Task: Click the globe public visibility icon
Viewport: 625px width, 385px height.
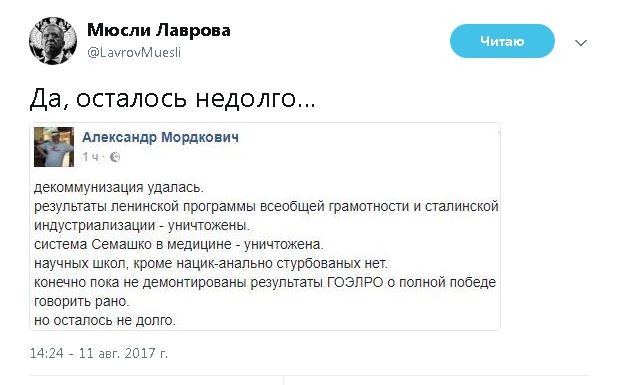Action: [115, 157]
